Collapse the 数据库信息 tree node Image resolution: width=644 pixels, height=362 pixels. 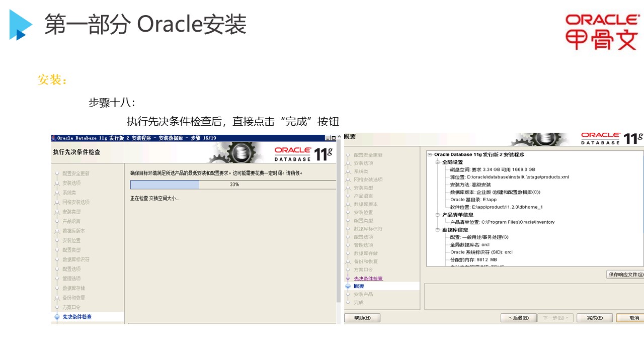click(437, 230)
